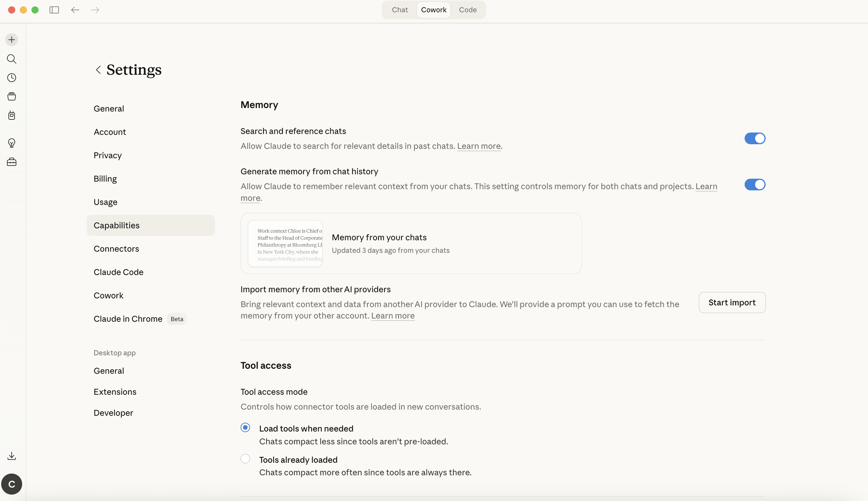Open Cowork settings in the left list
The image size is (868, 501).
tap(151, 295)
